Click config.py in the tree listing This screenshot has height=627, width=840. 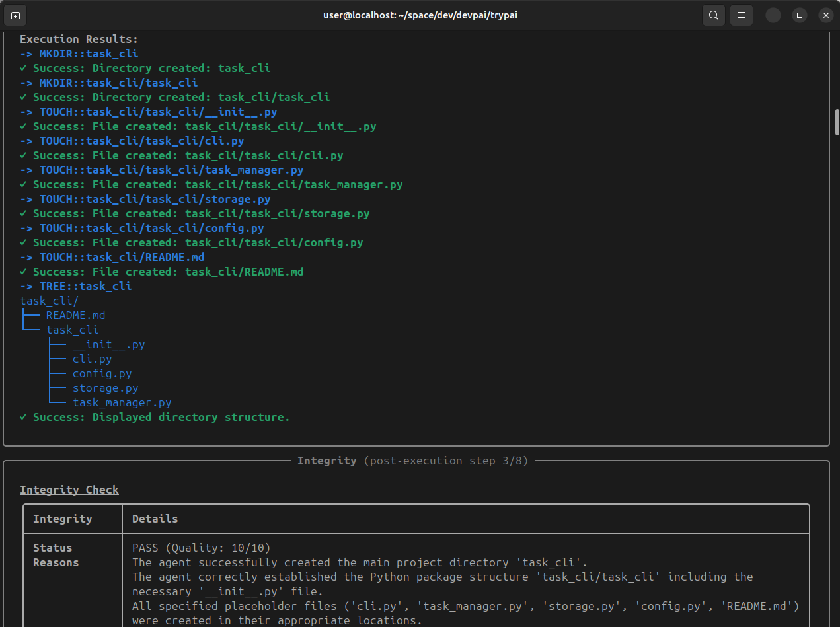pyautogui.click(x=102, y=373)
